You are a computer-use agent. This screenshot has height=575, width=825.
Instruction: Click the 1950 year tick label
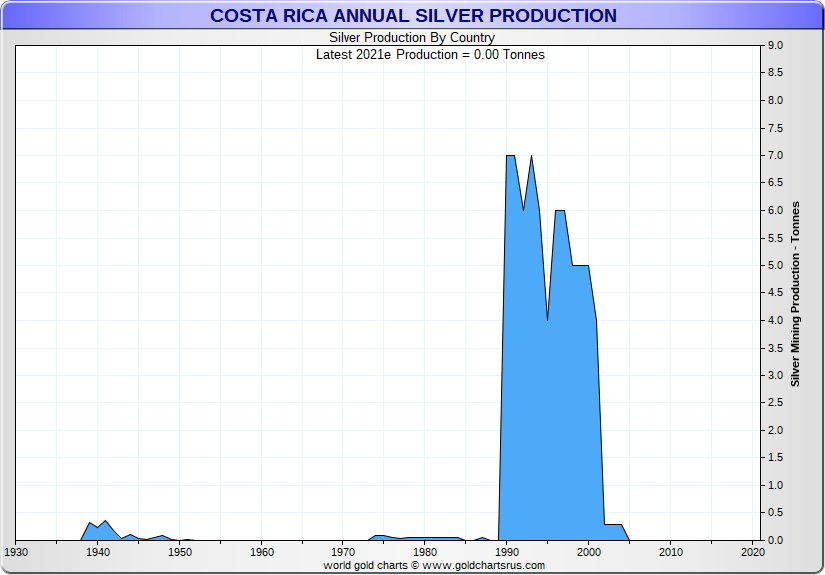pos(180,551)
